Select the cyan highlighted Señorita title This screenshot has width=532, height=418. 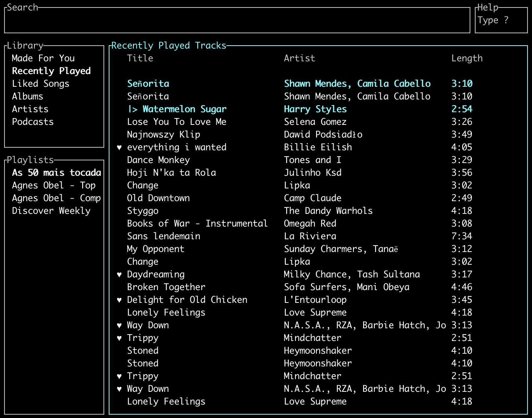coord(148,84)
